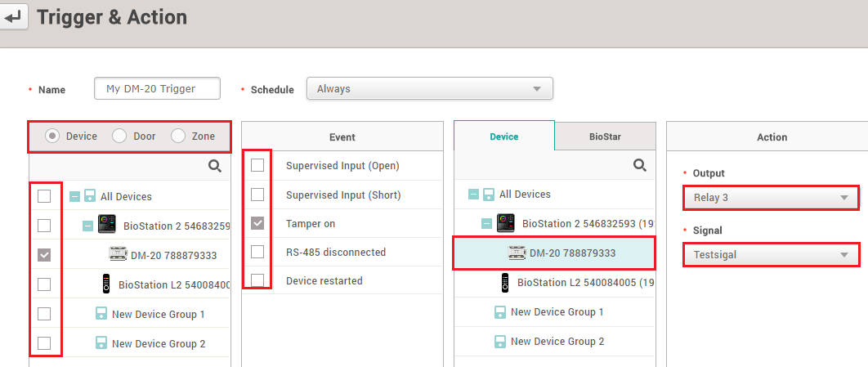Select the Door radio button
868x367 pixels.
119,137
